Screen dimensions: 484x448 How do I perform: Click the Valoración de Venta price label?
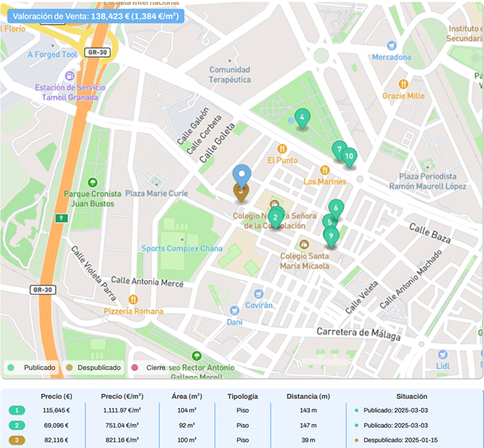pos(96,15)
